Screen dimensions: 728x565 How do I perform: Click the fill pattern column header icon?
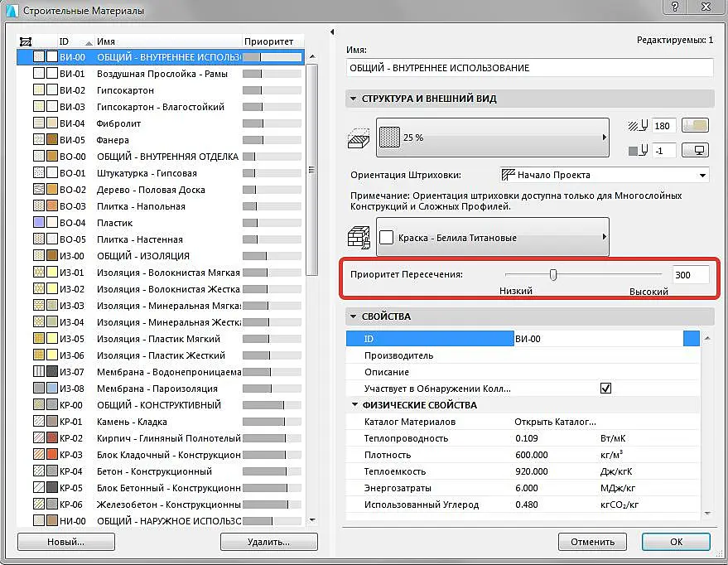[x=26, y=41]
